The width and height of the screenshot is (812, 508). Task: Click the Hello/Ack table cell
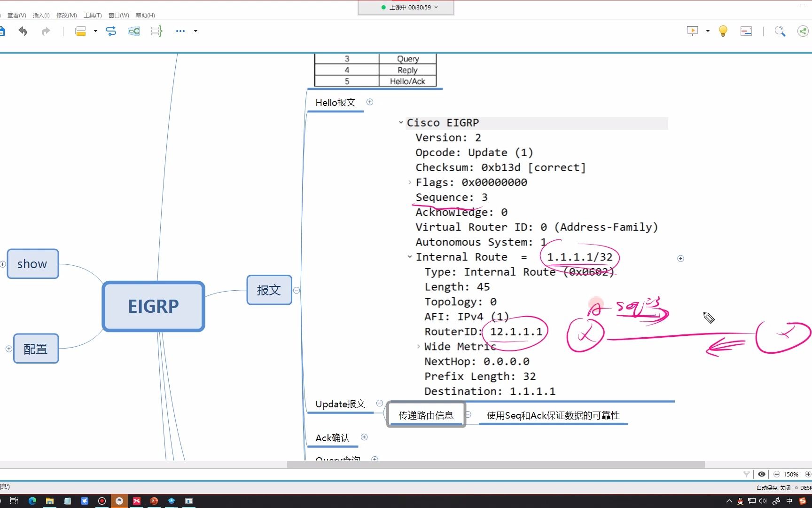(407, 81)
